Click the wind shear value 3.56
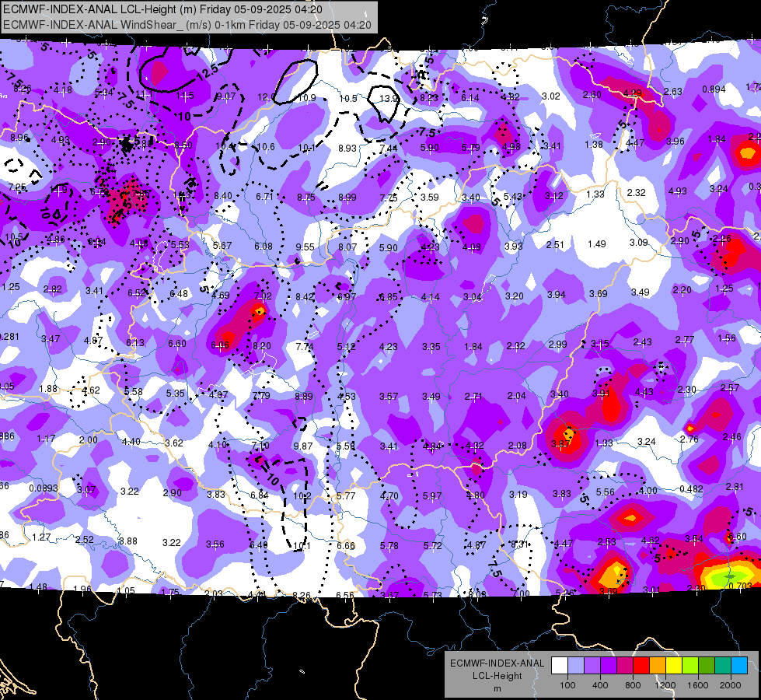 coord(215,544)
